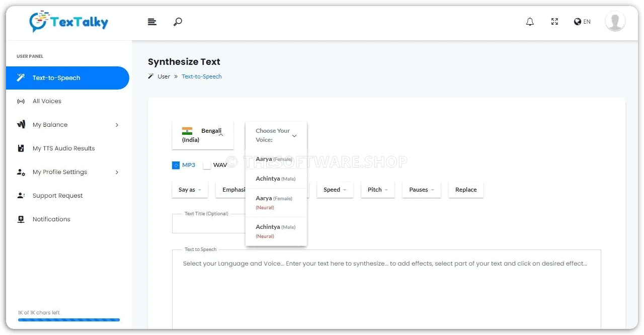Click the User breadcrumb link
Image resolution: width=644 pixels, height=335 pixels.
pyautogui.click(x=164, y=76)
